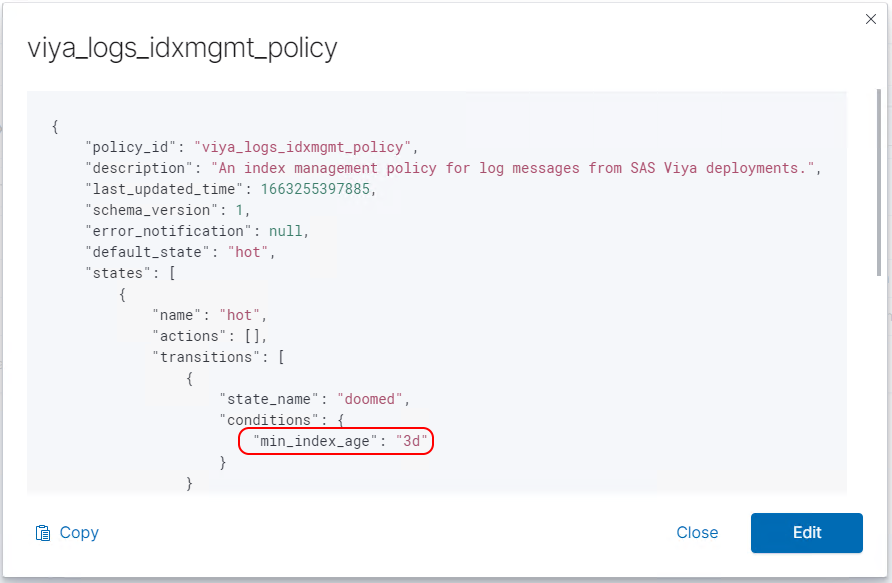Copy the policy JSON
This screenshot has width=892, height=583.
pyautogui.click(x=67, y=532)
